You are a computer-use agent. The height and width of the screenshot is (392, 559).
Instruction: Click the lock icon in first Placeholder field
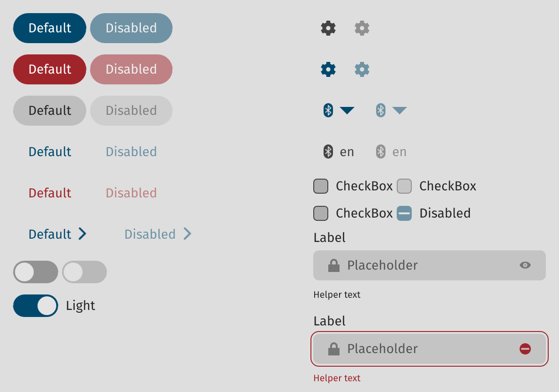(334, 265)
